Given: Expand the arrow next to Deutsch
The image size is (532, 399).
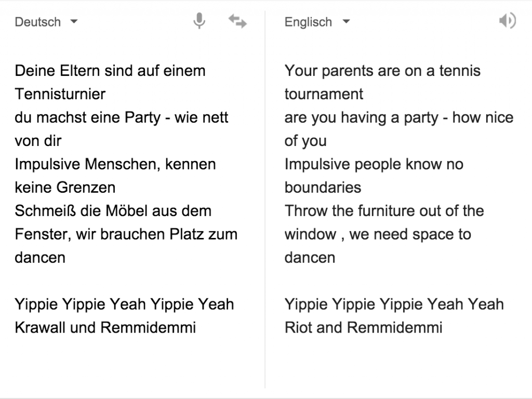Looking at the screenshot, I should (74, 21).
